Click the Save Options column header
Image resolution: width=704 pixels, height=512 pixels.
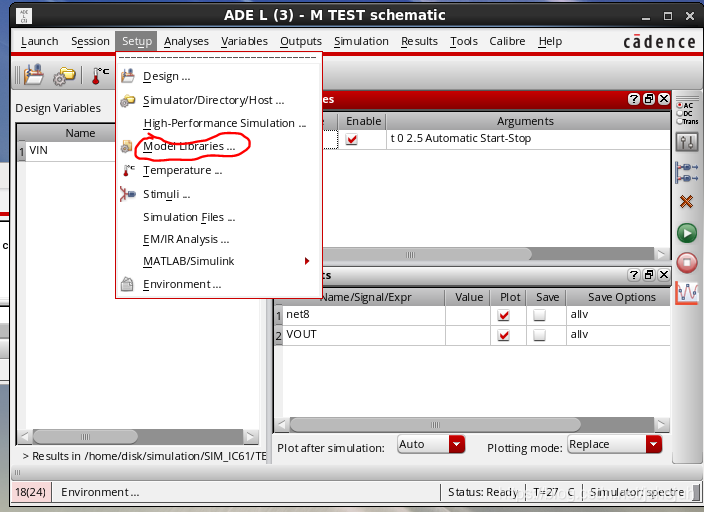click(621, 297)
